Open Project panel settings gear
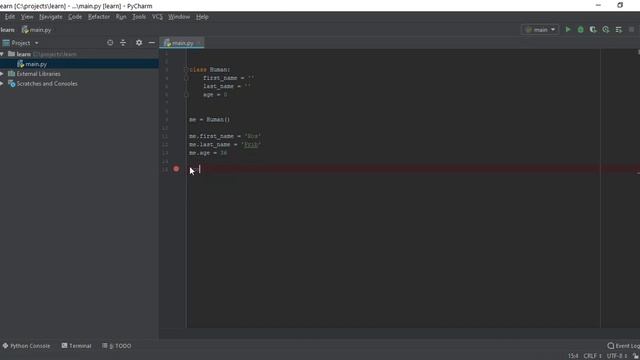Screen dimensions: 640x360 139,42
